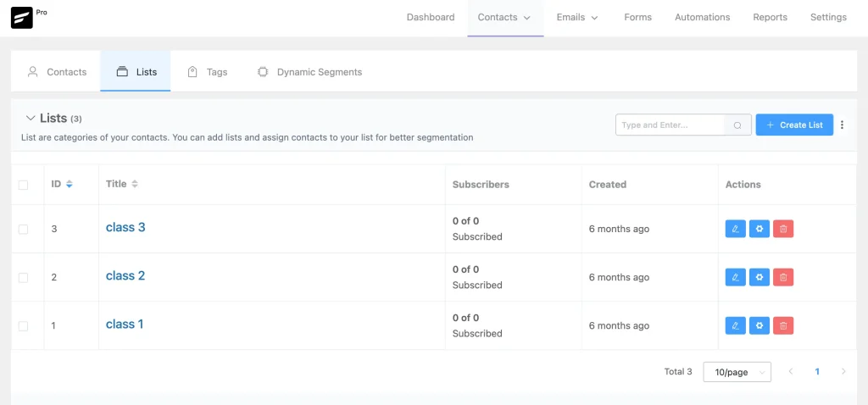Toggle the select-all checkbox in table header

23,185
